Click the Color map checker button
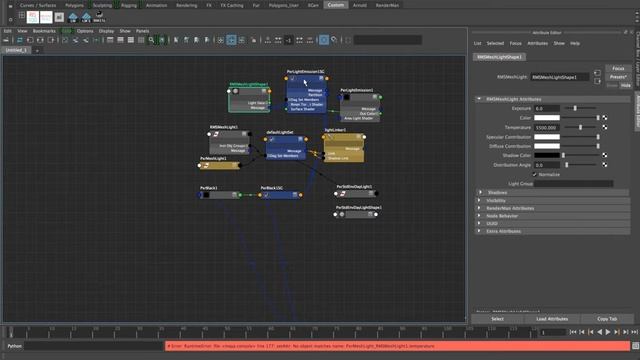The width and height of the screenshot is (640, 360). pyautogui.click(x=604, y=118)
